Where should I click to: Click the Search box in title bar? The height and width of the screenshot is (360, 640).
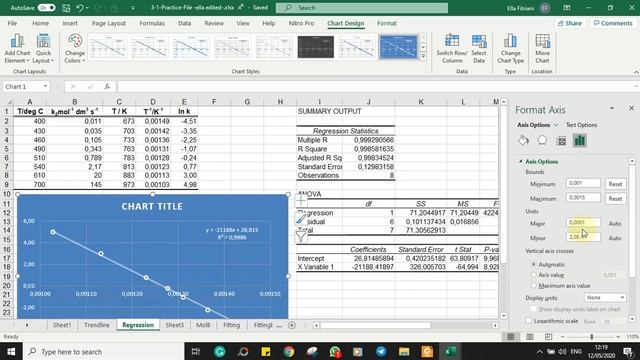[x=362, y=8]
